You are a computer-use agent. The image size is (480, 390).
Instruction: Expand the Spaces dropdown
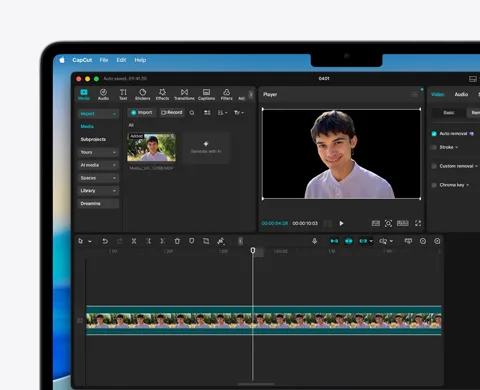click(x=98, y=178)
